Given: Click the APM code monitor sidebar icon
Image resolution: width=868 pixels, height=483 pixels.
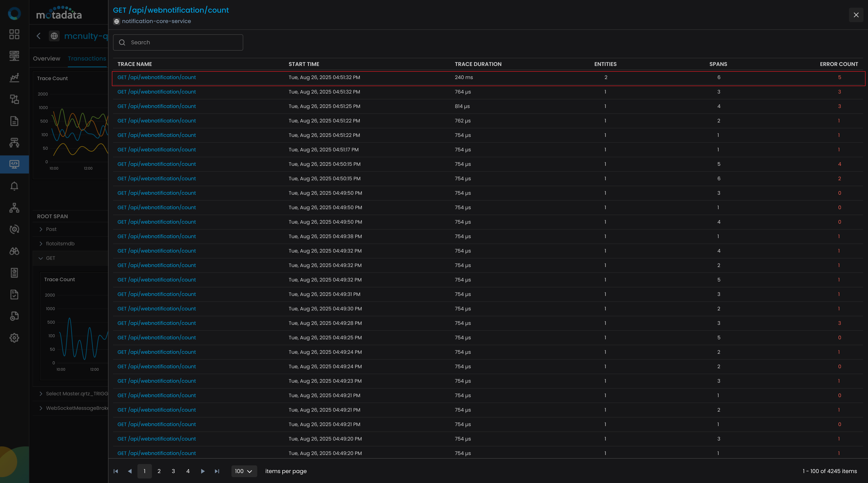Looking at the screenshot, I should point(14,164).
